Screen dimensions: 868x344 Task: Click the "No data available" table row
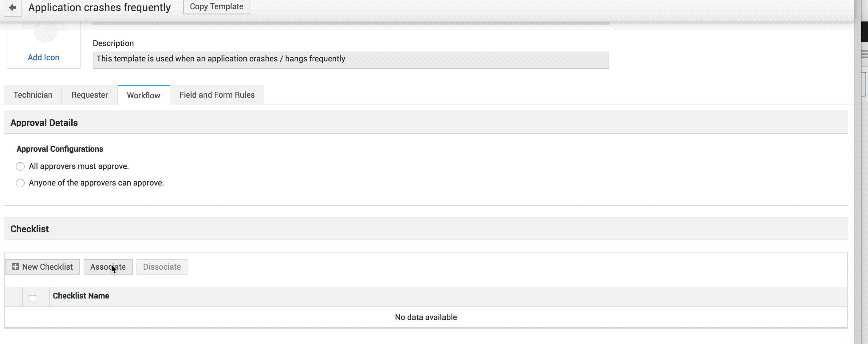click(426, 317)
